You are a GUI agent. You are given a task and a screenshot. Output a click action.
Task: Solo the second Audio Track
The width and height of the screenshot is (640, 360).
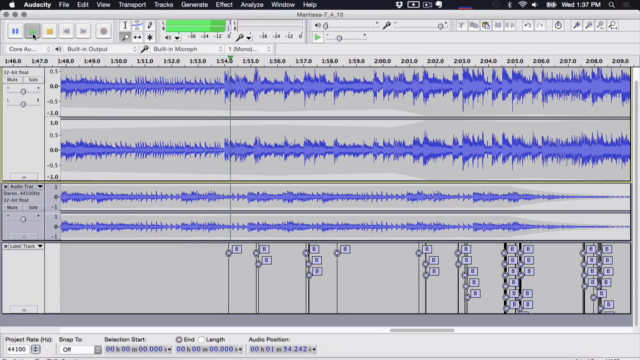coord(33,207)
